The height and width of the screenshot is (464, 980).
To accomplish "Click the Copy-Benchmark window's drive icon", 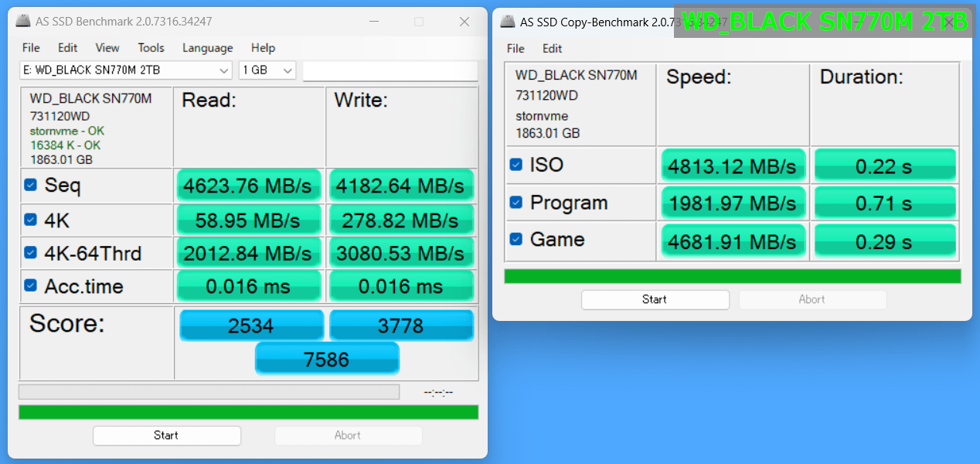I will 507,22.
